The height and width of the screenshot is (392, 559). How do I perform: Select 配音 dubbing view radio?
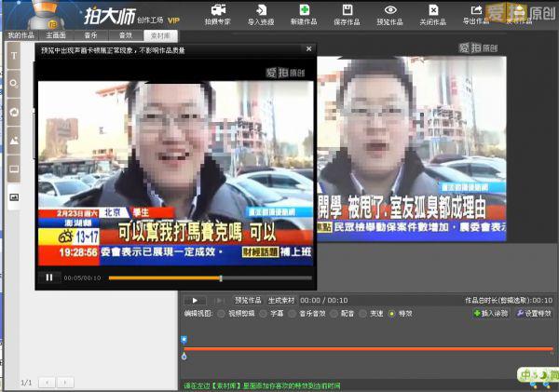(x=334, y=314)
